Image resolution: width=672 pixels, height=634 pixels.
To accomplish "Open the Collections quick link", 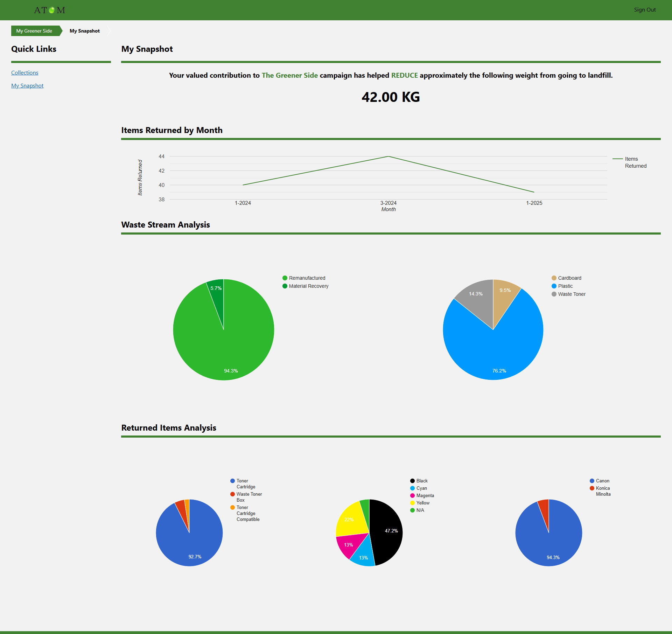I will tap(24, 72).
